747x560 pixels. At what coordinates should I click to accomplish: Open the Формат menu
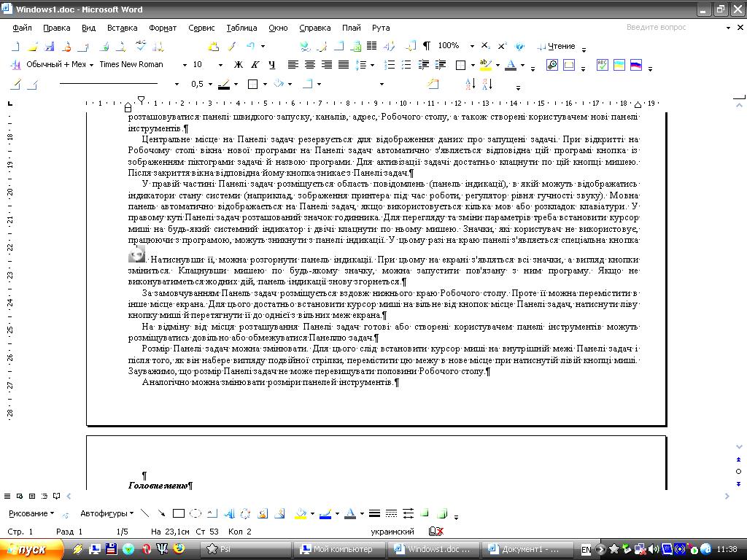click(163, 28)
